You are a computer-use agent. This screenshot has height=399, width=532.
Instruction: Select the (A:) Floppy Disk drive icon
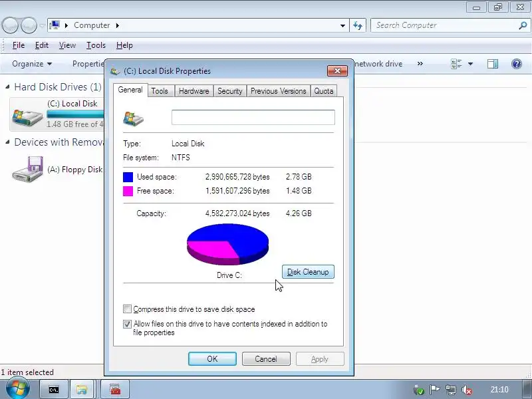27,169
